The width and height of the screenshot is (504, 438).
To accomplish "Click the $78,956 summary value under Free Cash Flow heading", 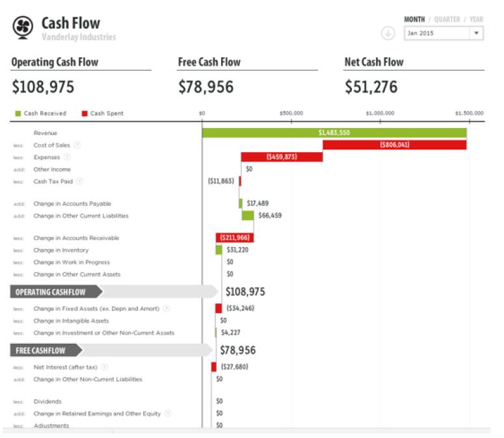I will coord(206,86).
